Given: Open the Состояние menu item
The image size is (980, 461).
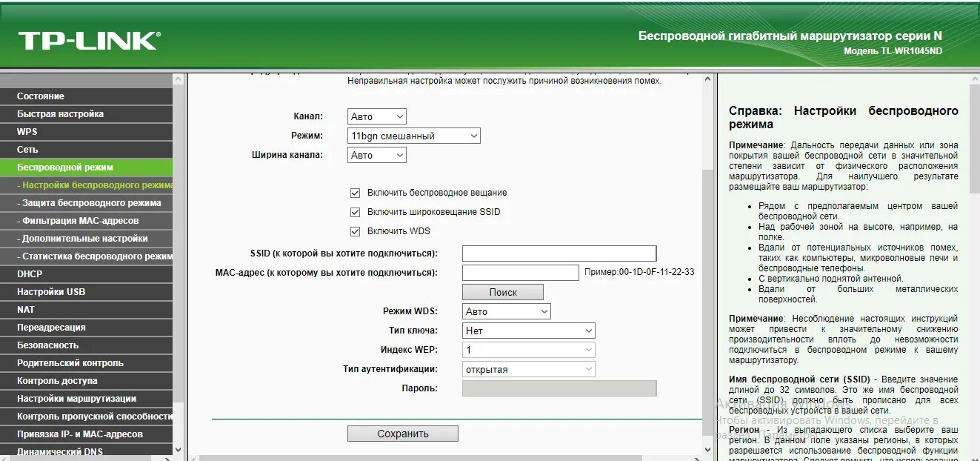Looking at the screenshot, I should [86, 96].
